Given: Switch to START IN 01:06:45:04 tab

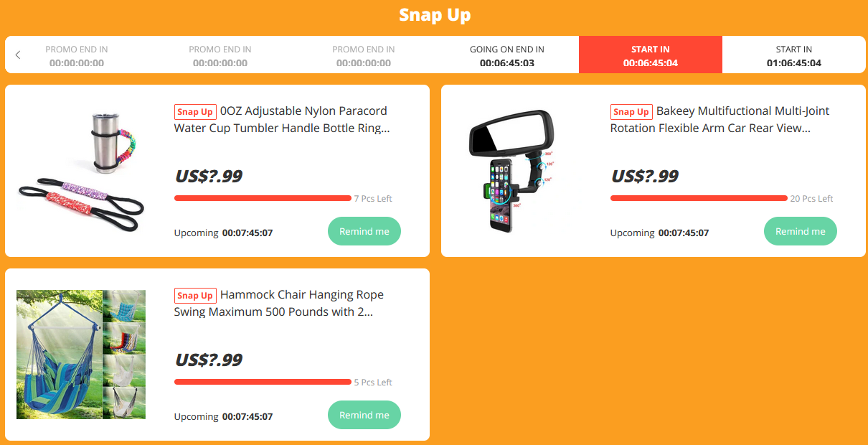Looking at the screenshot, I should click(794, 55).
